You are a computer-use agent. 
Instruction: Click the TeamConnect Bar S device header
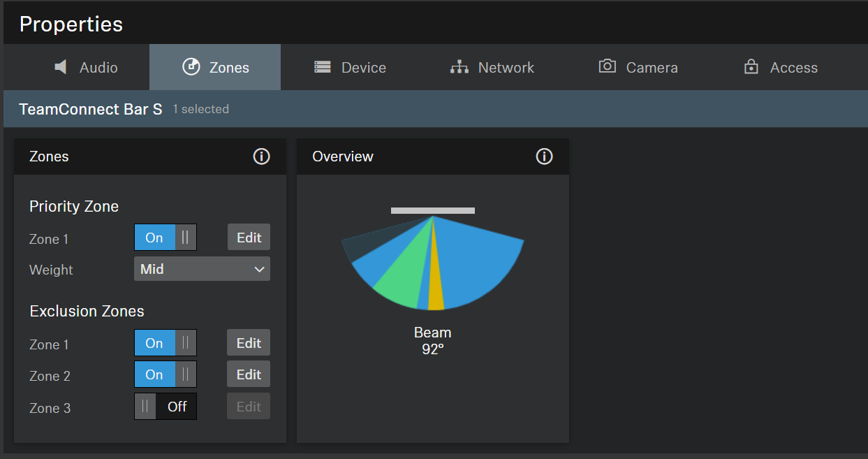coord(91,109)
